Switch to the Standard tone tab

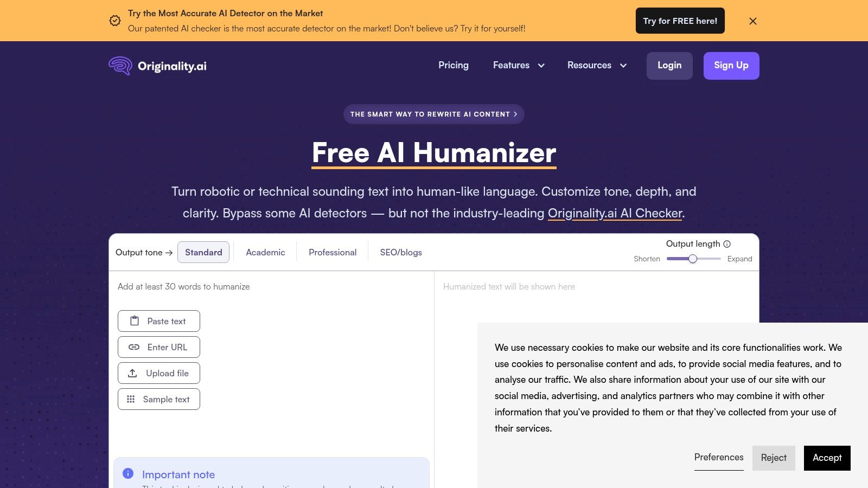(x=203, y=252)
